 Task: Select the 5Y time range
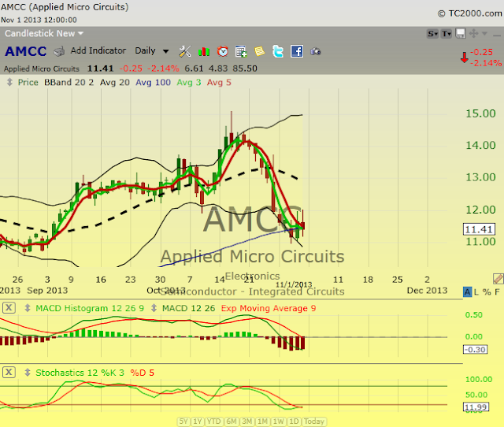183,421
